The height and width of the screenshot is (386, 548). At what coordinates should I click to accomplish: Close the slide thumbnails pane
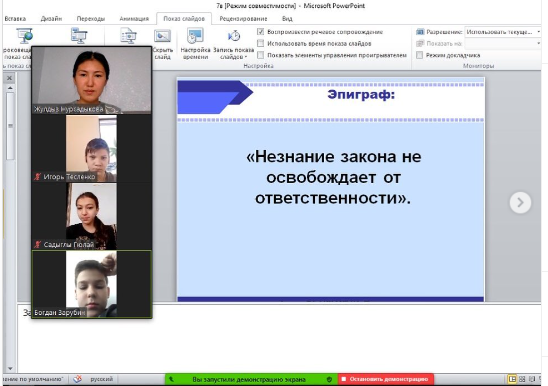click(x=9, y=78)
